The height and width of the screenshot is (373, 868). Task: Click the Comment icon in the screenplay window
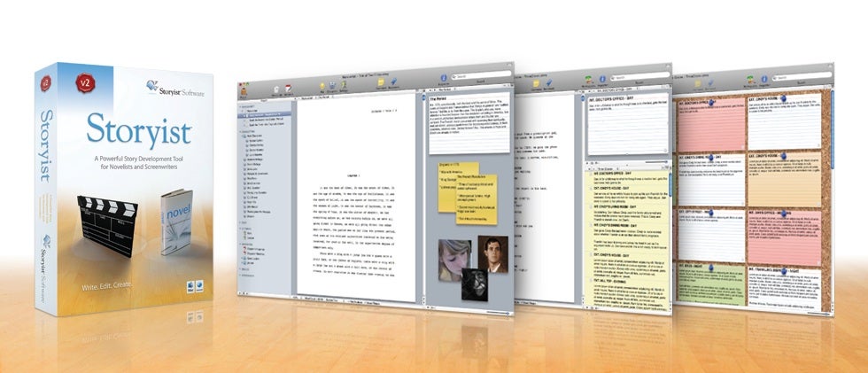point(536,83)
